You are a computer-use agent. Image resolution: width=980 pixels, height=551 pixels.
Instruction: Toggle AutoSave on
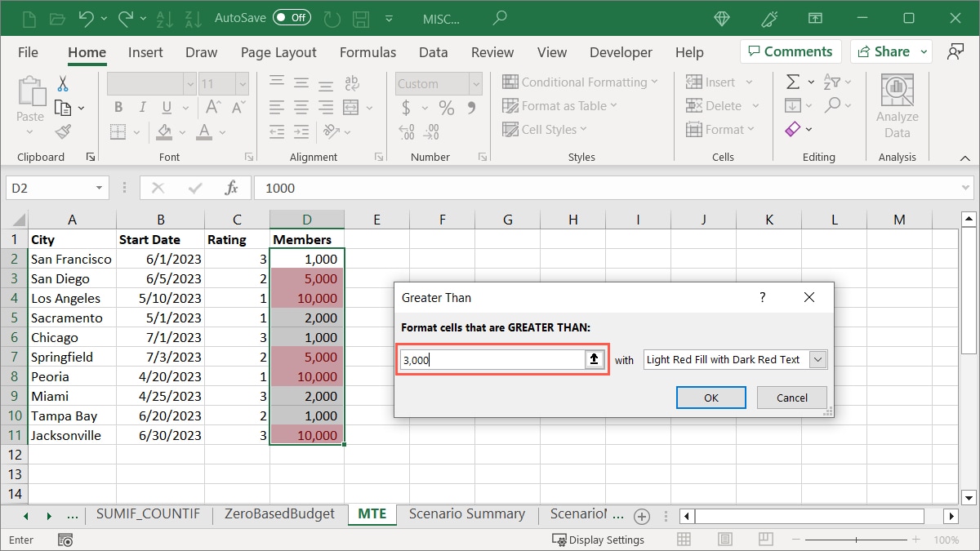tap(292, 17)
